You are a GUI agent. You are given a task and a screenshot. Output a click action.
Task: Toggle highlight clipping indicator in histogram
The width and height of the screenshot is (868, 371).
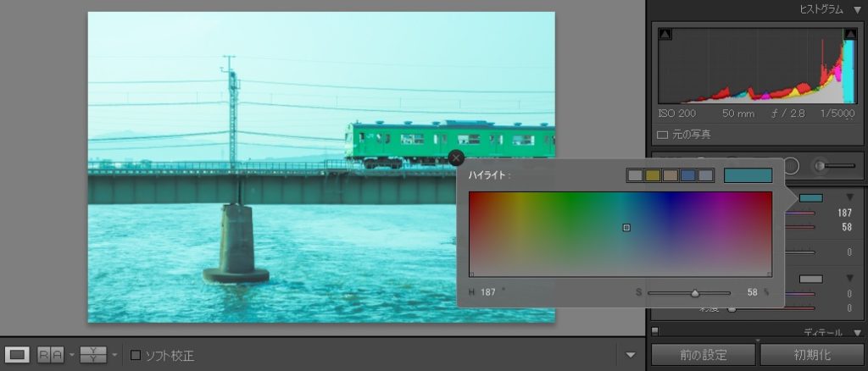849,34
